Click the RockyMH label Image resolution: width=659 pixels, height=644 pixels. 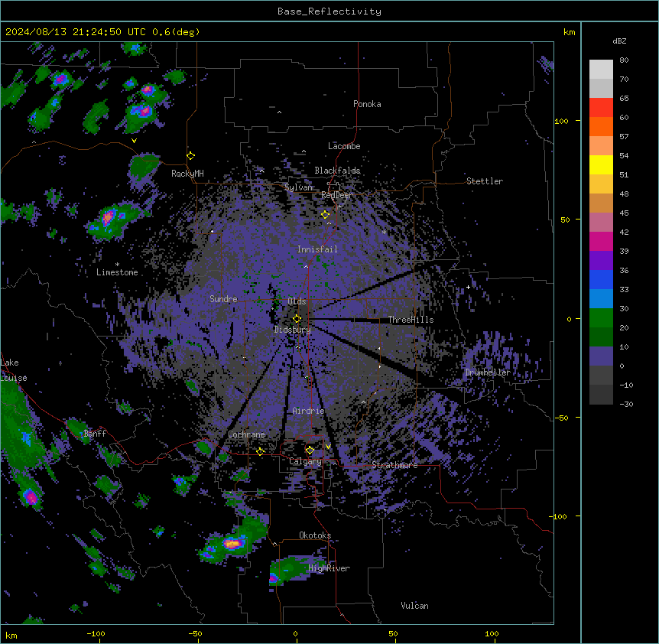[x=187, y=174]
